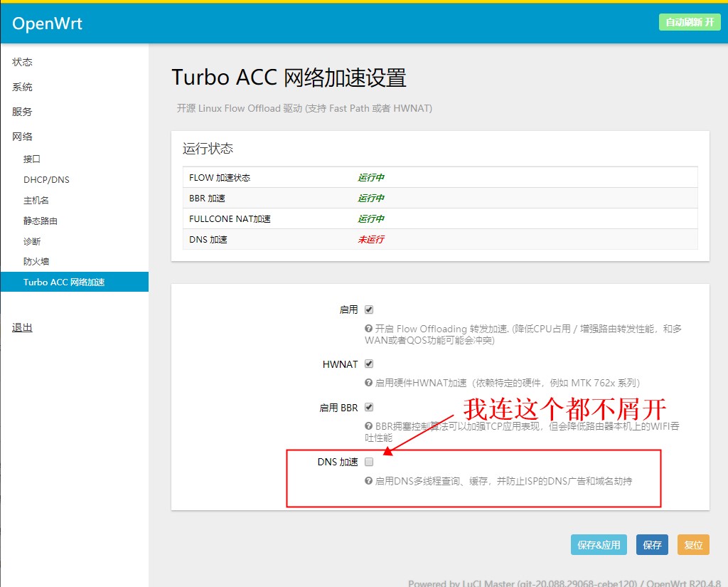Open the 诊断 page
Image resolution: width=728 pixels, height=587 pixels.
[x=32, y=241]
